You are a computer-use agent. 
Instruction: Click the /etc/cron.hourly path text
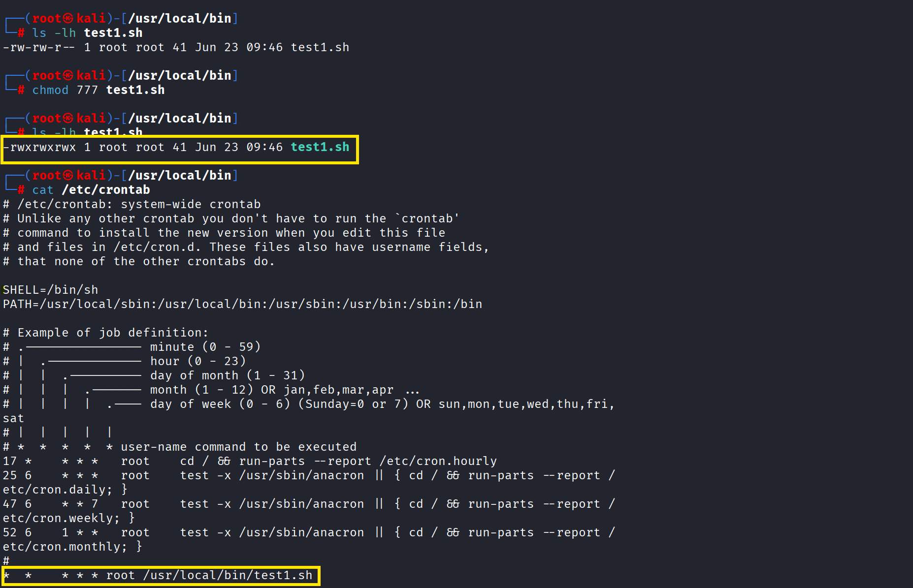[x=438, y=461]
